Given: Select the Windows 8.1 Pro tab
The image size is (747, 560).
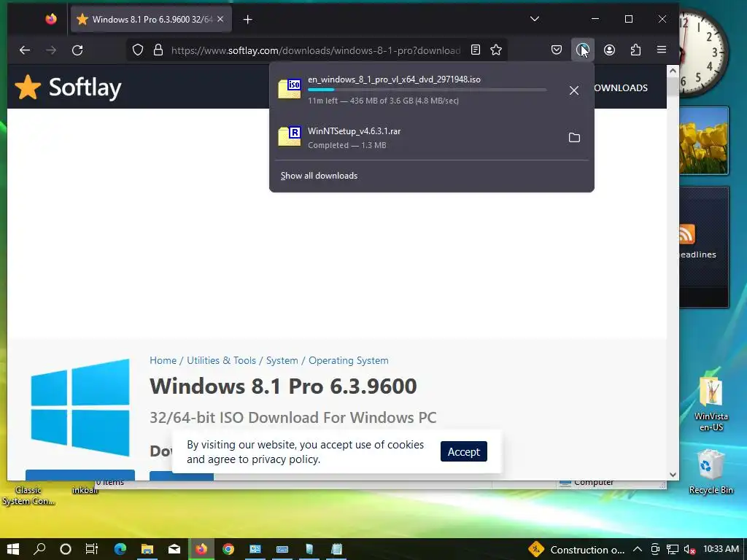Looking at the screenshot, I should pyautogui.click(x=151, y=19).
